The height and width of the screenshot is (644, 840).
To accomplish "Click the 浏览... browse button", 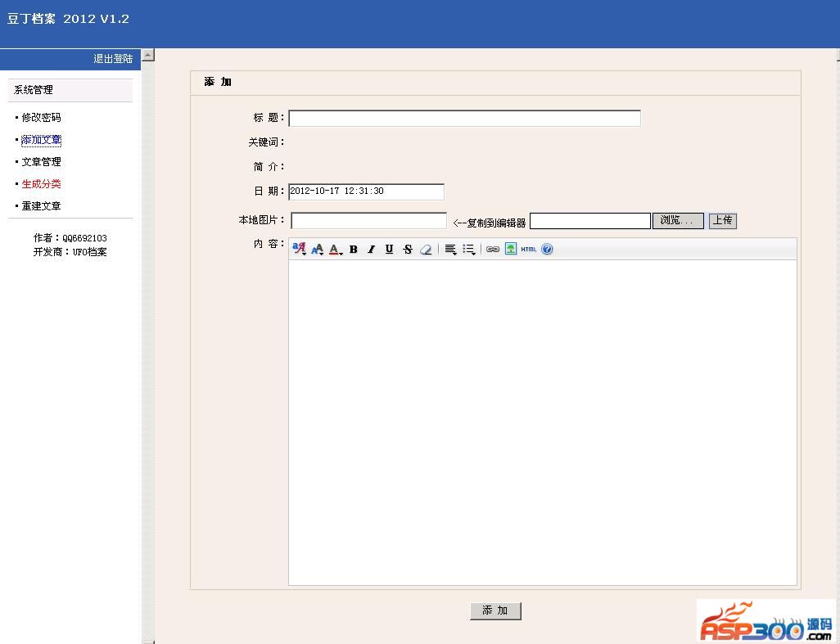I will [678, 221].
